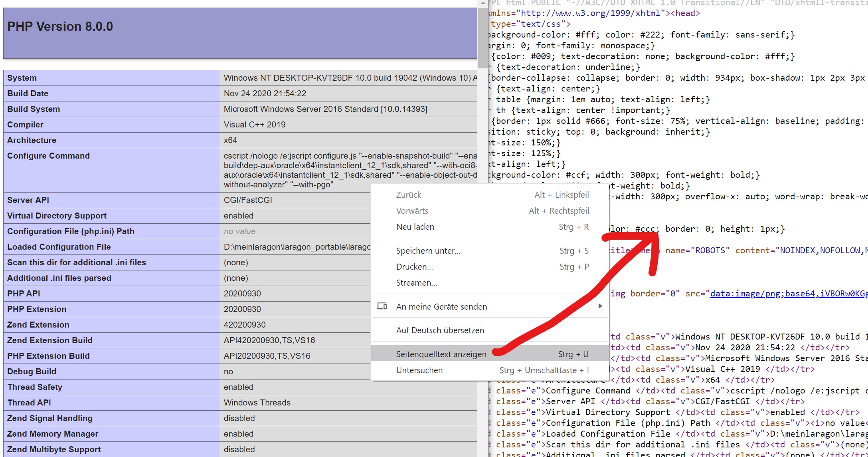Click the 'PHP Extension Build' label
868x457 pixels.
[49, 356]
